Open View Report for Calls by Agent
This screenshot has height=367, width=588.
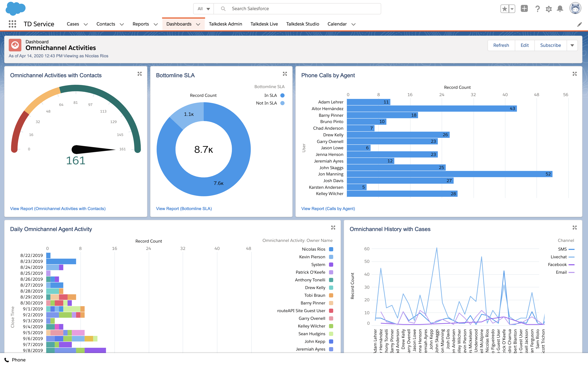pos(328,208)
